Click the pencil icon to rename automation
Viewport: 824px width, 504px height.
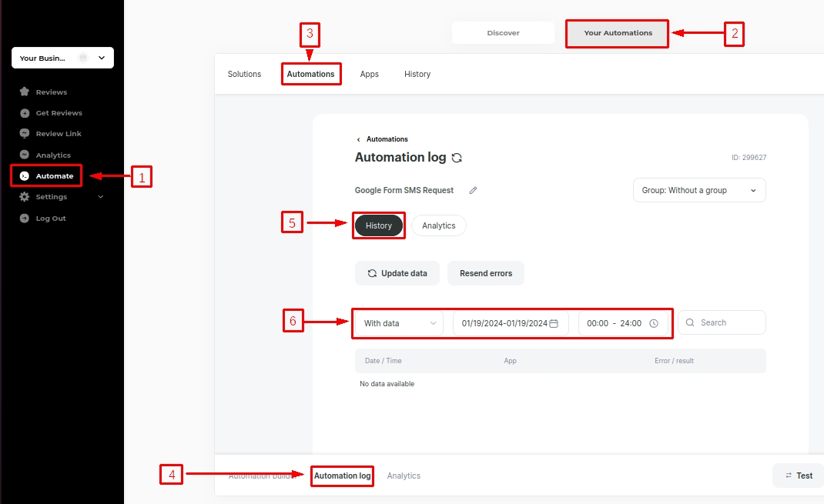pos(474,190)
